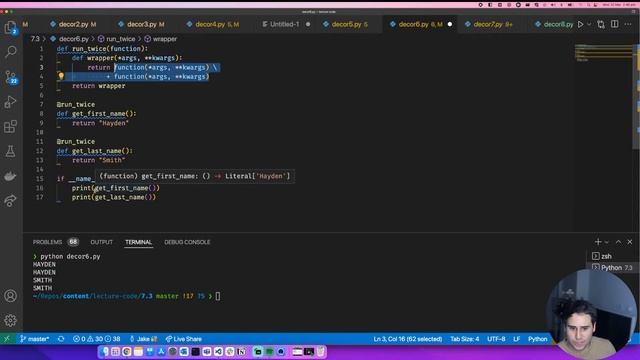The image size is (640, 360).
Task: Open the Live Share activity bar view
Action: (11, 200)
